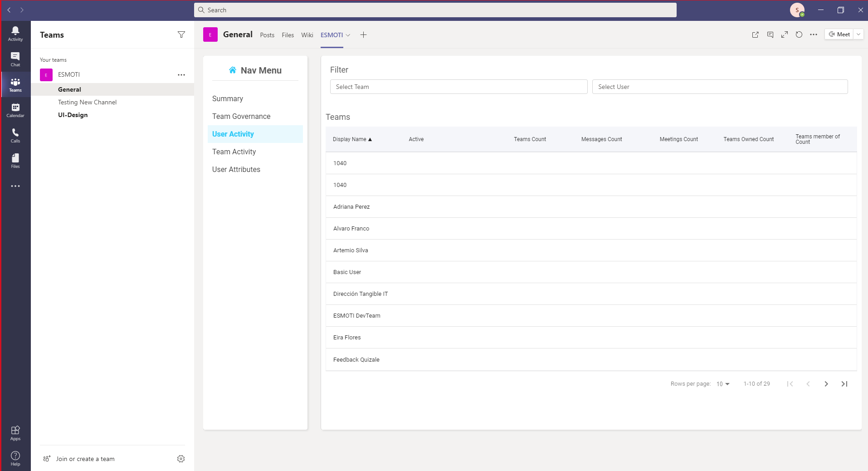Open the Select Team filter dropdown
This screenshot has height=471, width=868.
459,87
